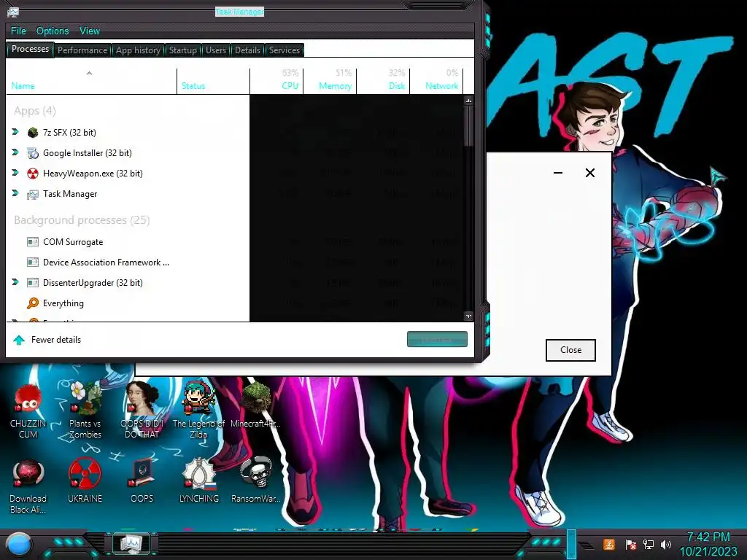Open the View menu

[x=90, y=31]
